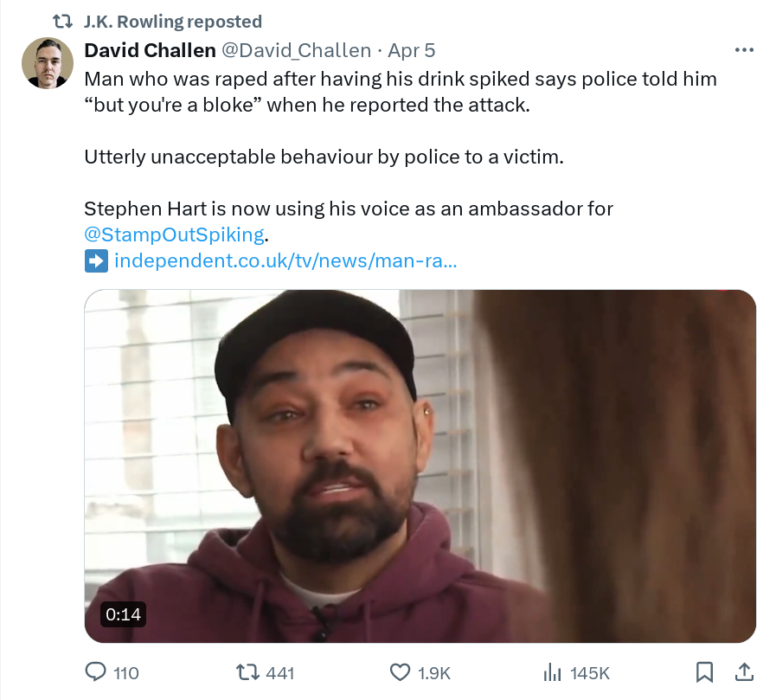Open the independent.co.uk article link

click(285, 261)
